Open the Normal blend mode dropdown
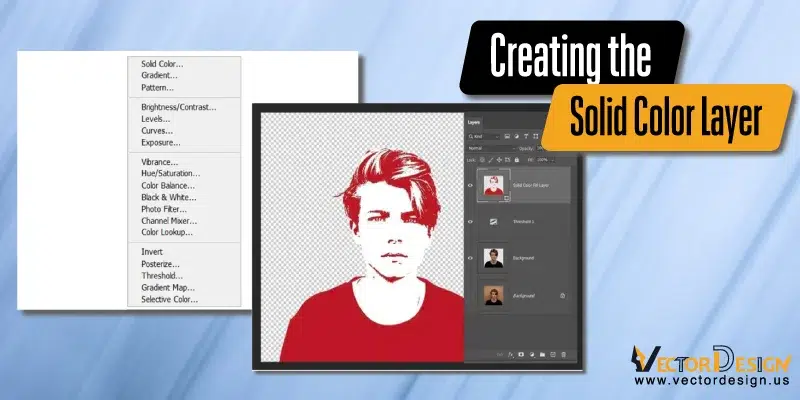Image resolution: width=800 pixels, height=400 pixels. coord(492,148)
